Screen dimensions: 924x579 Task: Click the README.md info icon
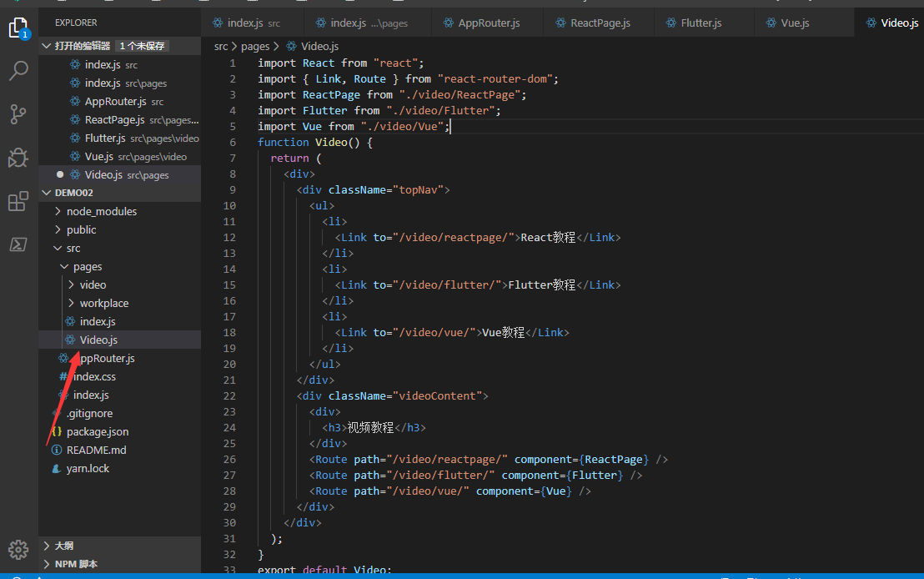click(57, 451)
